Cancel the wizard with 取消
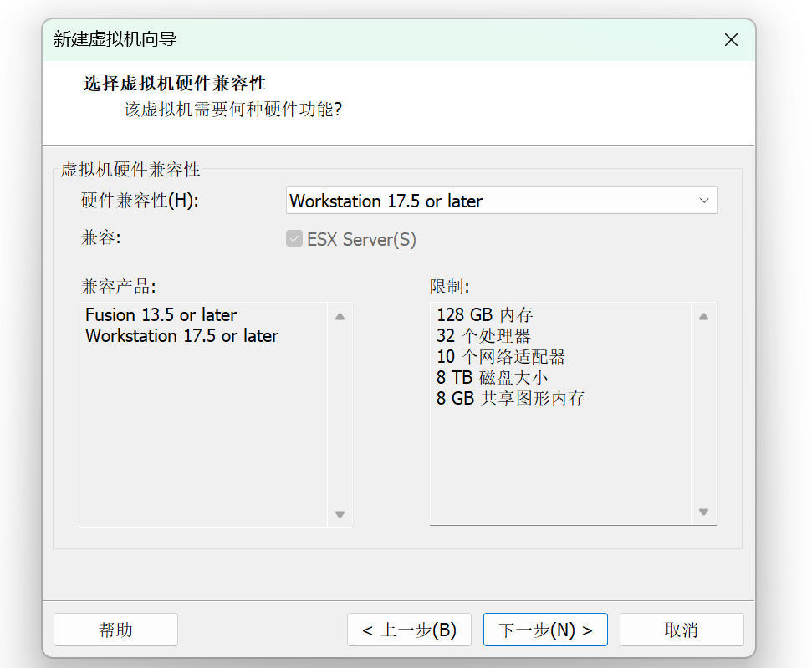Viewport: 812px width, 668px height. coord(682,630)
